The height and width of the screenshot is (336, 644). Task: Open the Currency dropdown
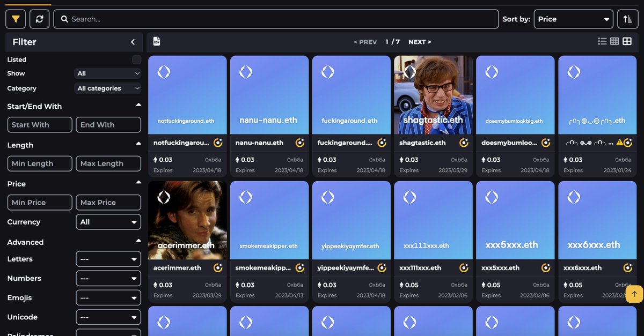pos(108,222)
